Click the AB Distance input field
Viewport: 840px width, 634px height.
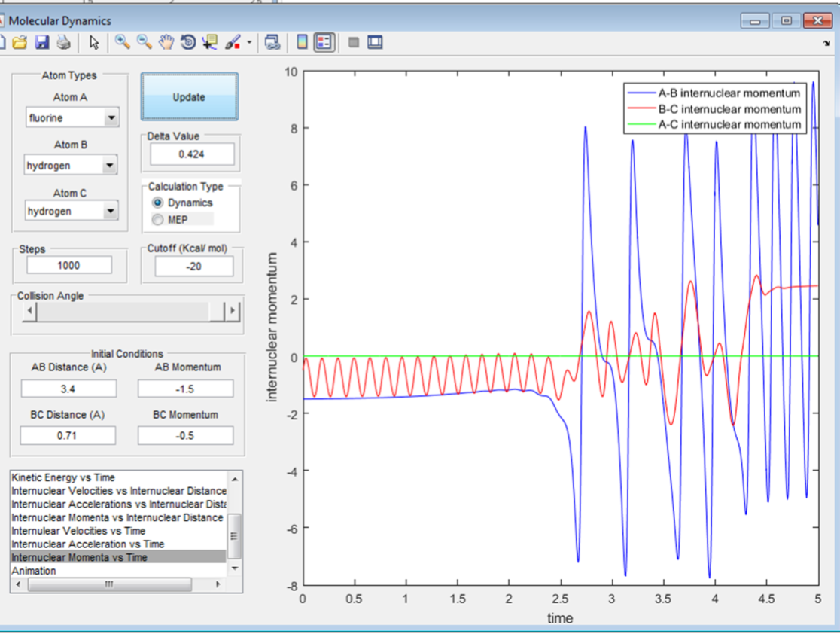click(68, 389)
